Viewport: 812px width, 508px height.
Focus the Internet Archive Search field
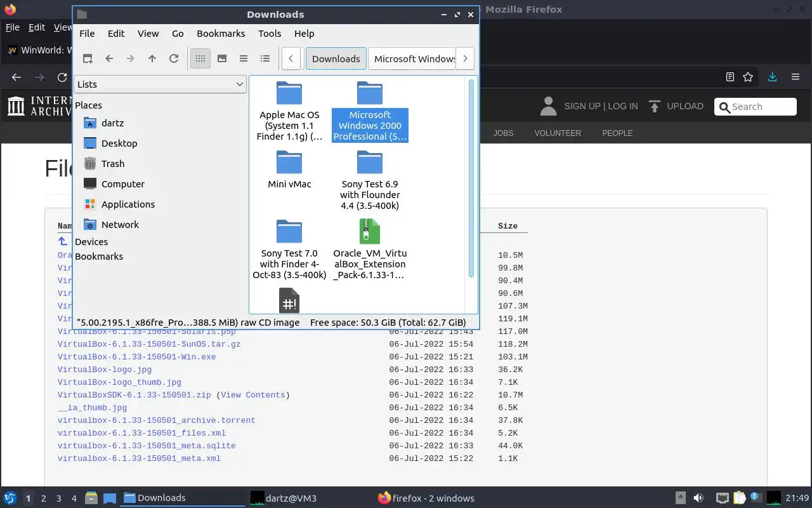point(756,107)
